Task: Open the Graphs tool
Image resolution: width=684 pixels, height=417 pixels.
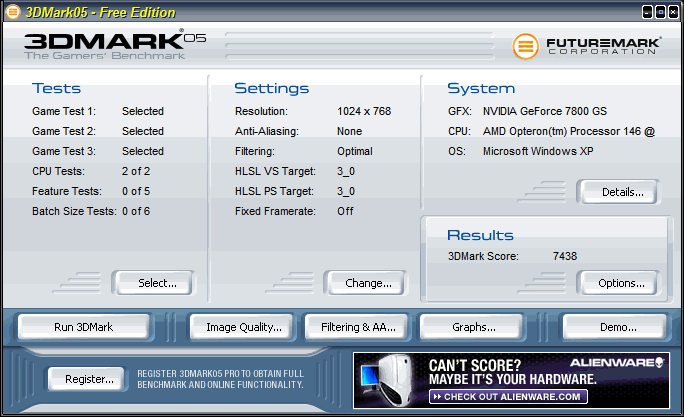Action: (x=471, y=327)
